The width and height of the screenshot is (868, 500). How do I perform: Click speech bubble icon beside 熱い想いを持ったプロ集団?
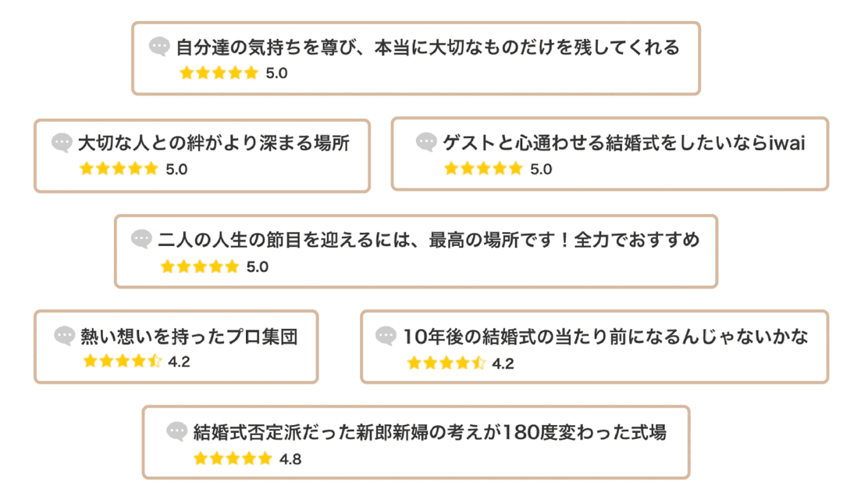[x=64, y=335]
